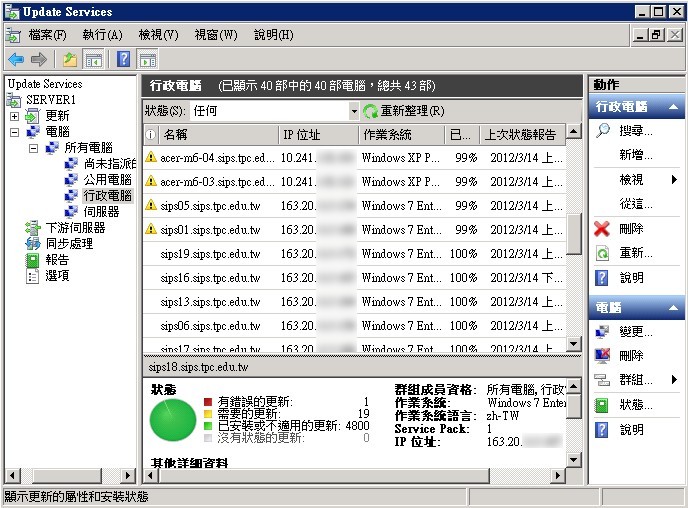The height and width of the screenshot is (508, 688).
Task: Toggle the show/hide console tree icon
Action: 94,59
